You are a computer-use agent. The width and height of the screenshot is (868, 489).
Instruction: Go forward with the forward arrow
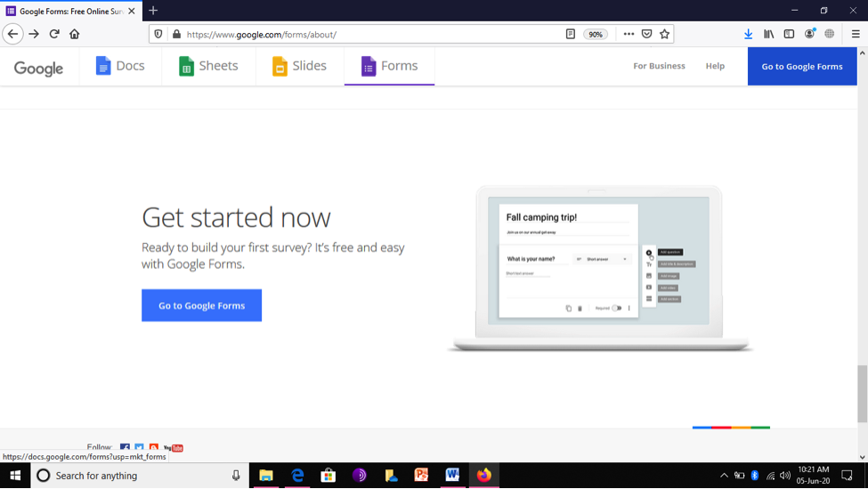34,34
